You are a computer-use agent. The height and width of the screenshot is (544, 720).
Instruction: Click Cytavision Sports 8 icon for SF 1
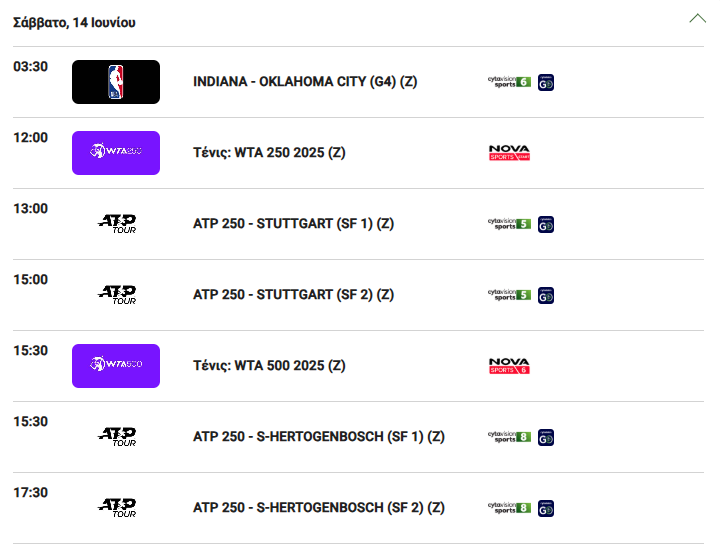tap(509, 437)
